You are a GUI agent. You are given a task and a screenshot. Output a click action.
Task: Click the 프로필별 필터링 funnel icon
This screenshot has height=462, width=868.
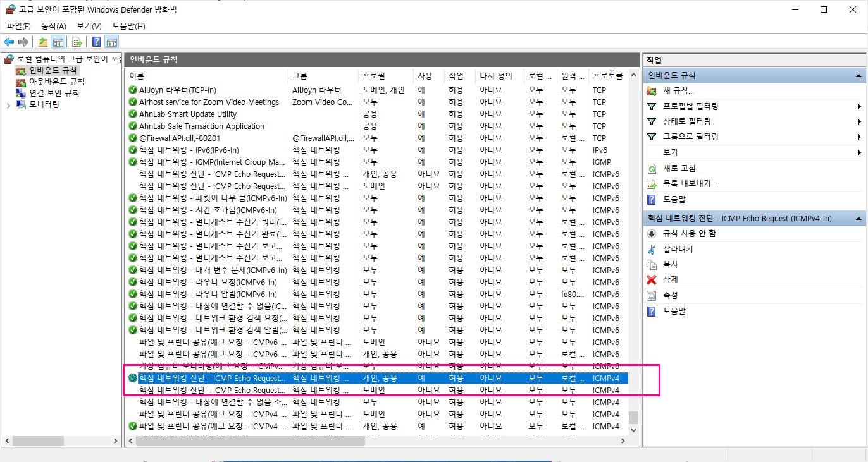coord(652,106)
